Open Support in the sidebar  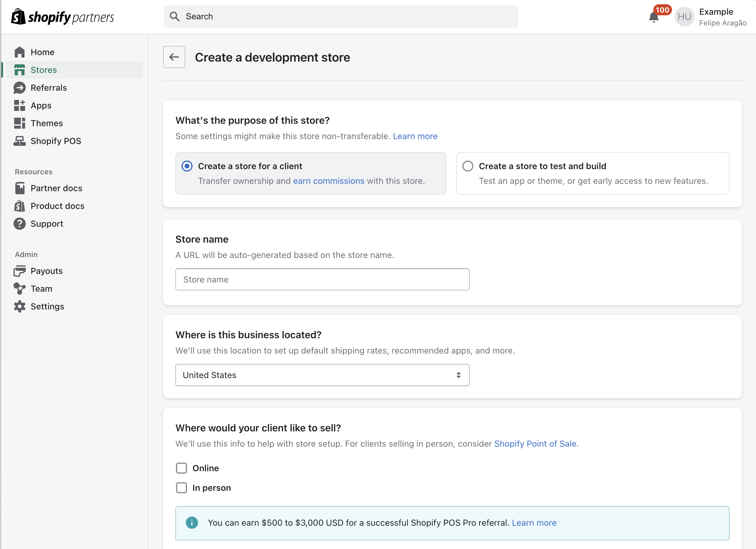(74, 224)
